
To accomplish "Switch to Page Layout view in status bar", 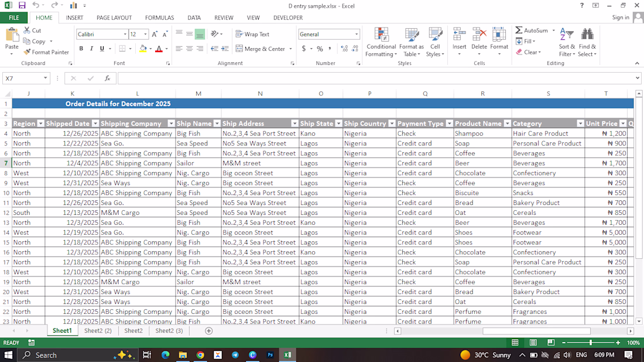I will click(533, 343).
